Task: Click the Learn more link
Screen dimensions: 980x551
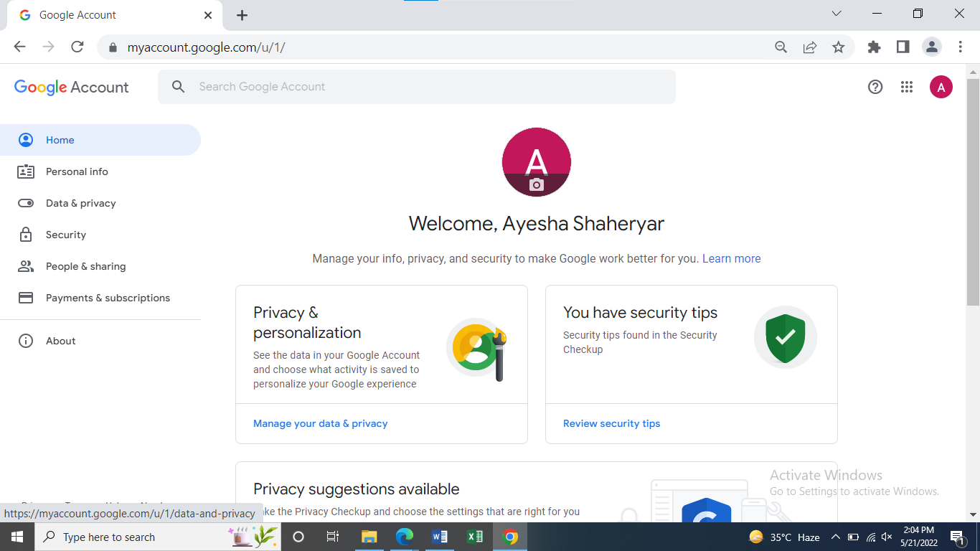Action: click(732, 258)
